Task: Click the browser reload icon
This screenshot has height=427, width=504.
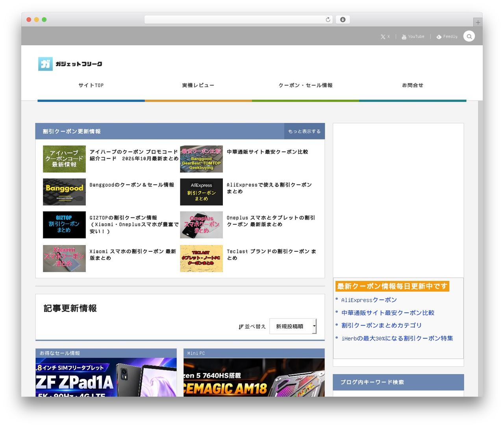Action: point(328,20)
